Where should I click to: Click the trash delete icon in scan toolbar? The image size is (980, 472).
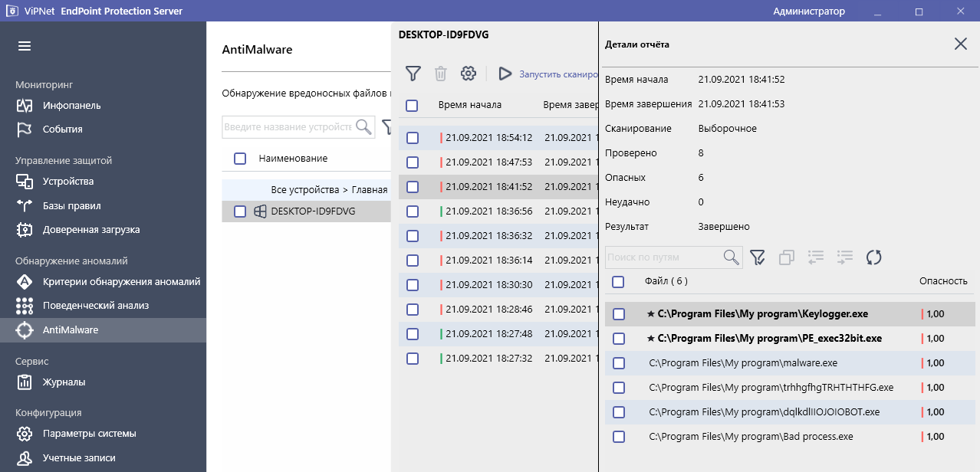click(440, 74)
